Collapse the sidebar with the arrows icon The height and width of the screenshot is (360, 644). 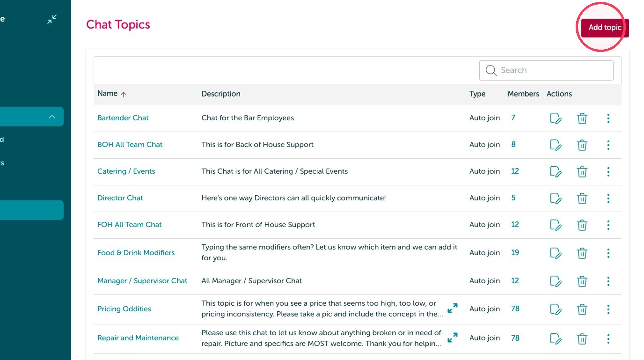[52, 19]
